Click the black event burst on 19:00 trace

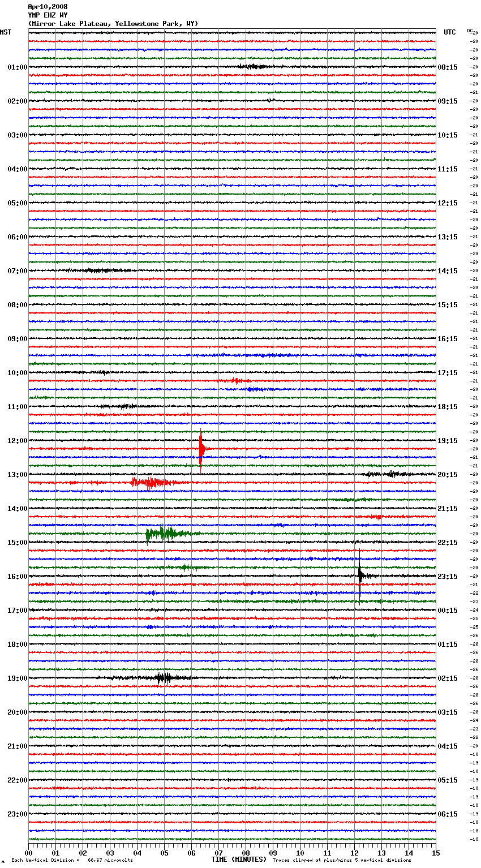[164, 678]
